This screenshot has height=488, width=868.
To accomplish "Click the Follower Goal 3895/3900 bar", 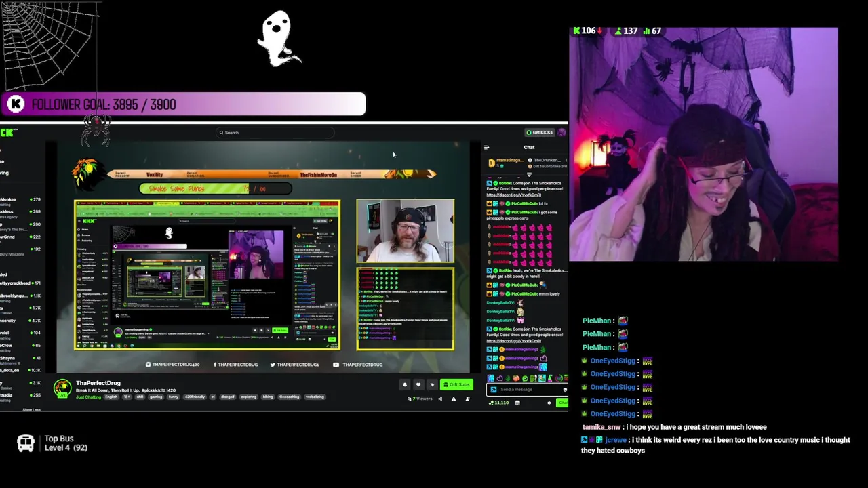I will point(184,104).
